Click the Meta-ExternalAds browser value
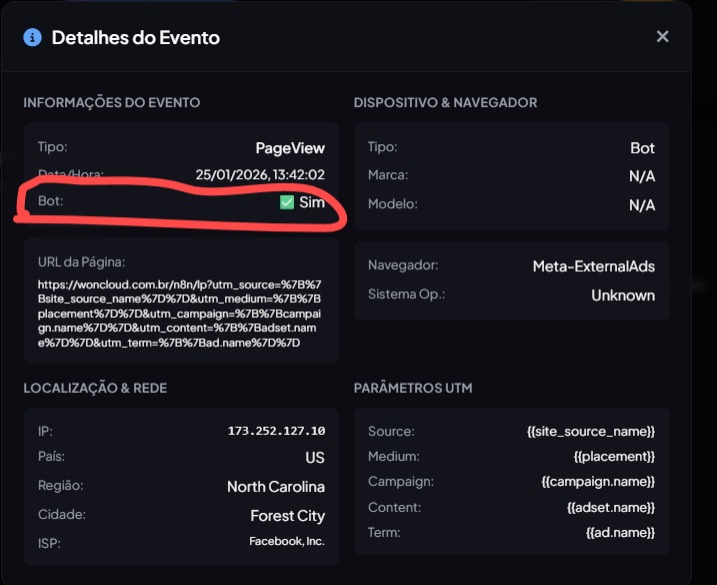This screenshot has height=585, width=717. pyautogui.click(x=593, y=267)
